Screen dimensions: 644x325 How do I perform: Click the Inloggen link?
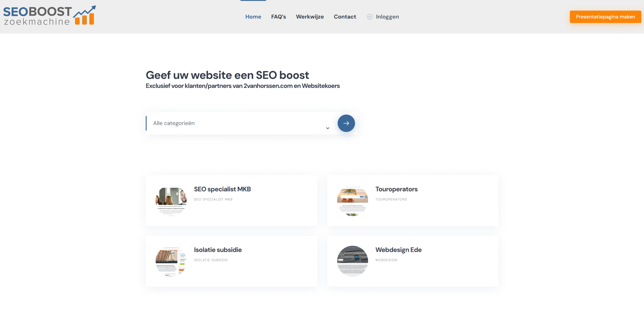(387, 17)
